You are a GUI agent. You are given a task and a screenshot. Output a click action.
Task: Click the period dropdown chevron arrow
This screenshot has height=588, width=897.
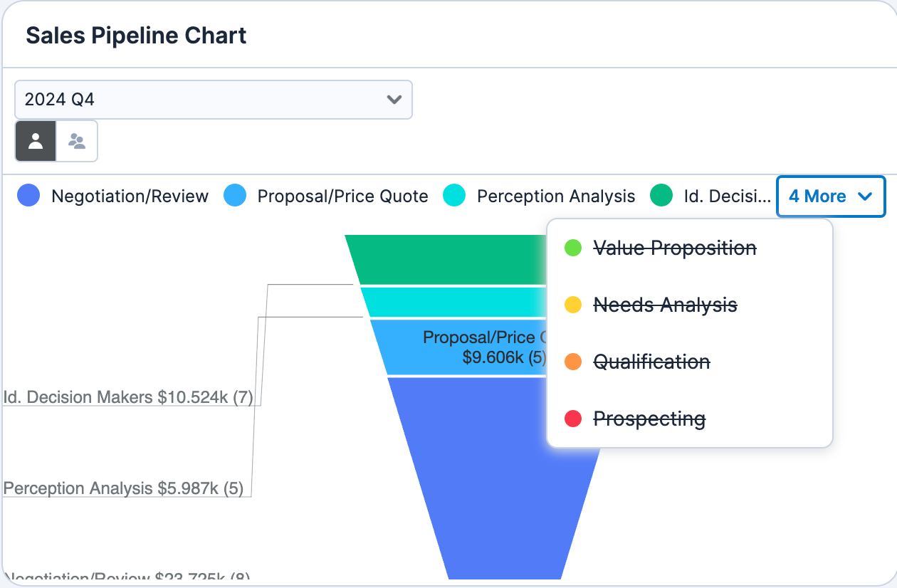pyautogui.click(x=394, y=100)
